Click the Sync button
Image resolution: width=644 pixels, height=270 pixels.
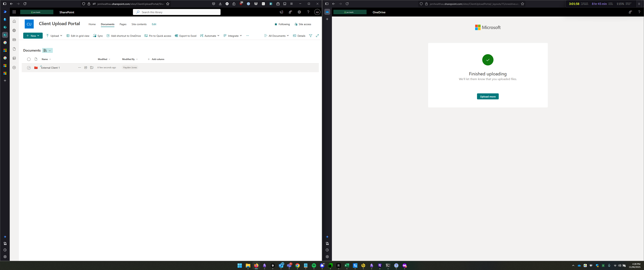pyautogui.click(x=98, y=36)
